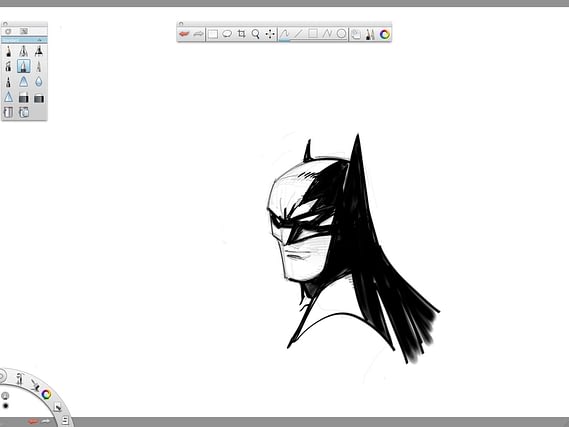Image resolution: width=569 pixels, height=427 pixels.
Task: Switch to the zigzag Polyline draw style
Action: (327, 34)
